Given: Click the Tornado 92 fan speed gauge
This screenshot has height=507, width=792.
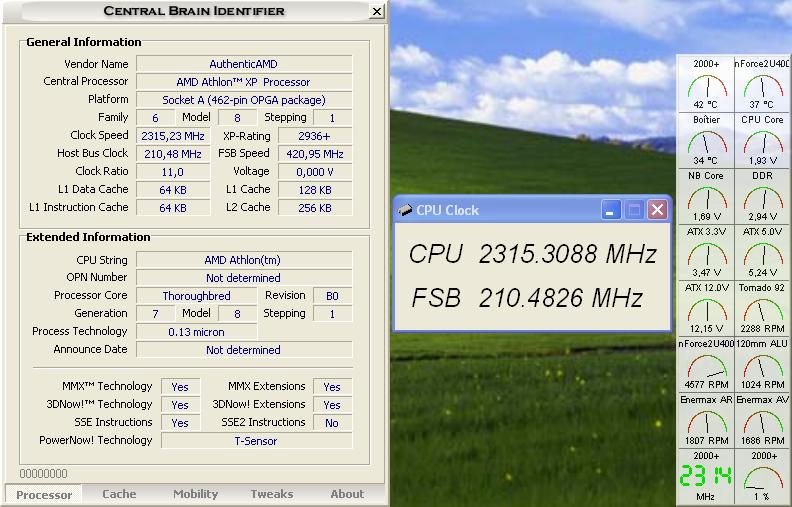Looking at the screenshot, I should coord(762,309).
